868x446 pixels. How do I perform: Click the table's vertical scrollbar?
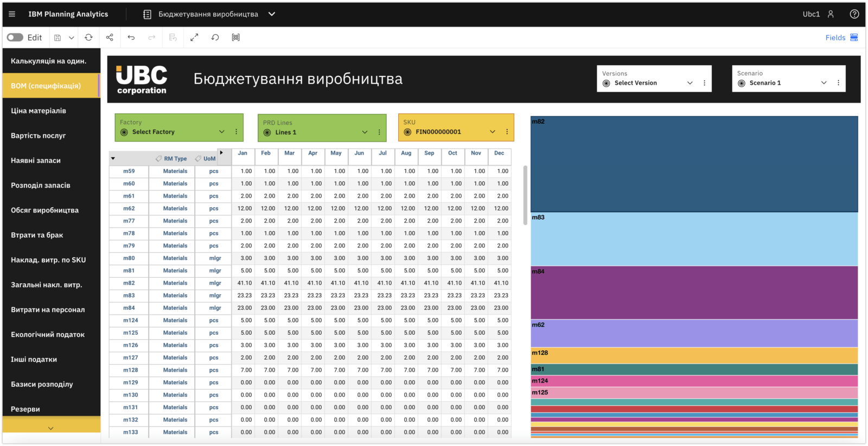[x=525, y=195]
